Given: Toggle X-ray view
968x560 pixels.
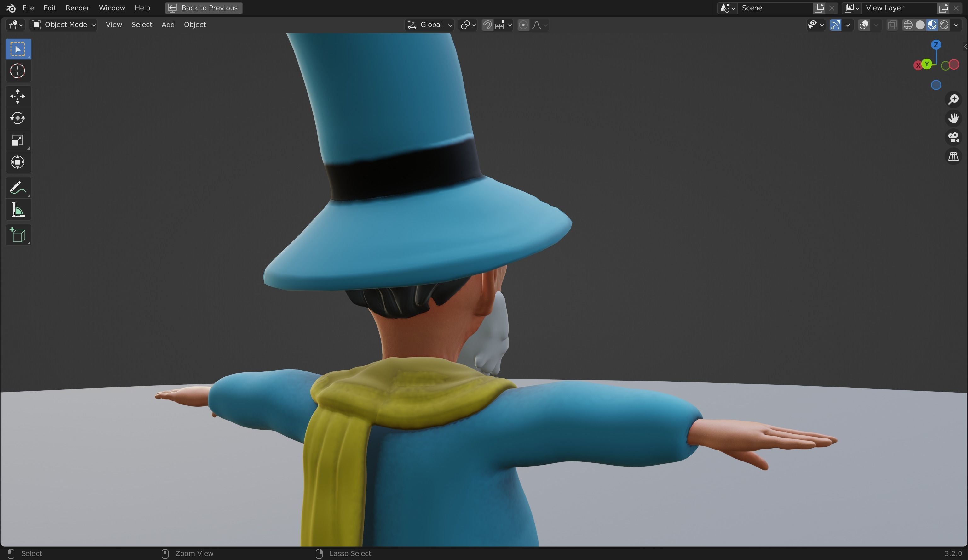Looking at the screenshot, I should click(891, 25).
